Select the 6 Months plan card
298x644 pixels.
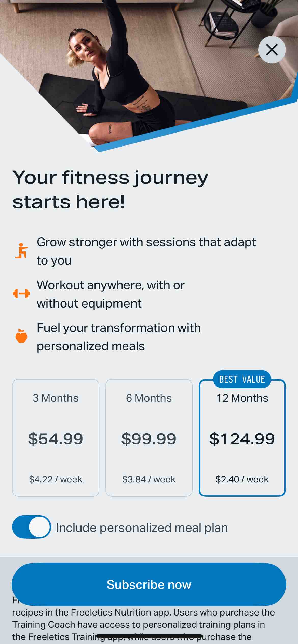[149, 438]
